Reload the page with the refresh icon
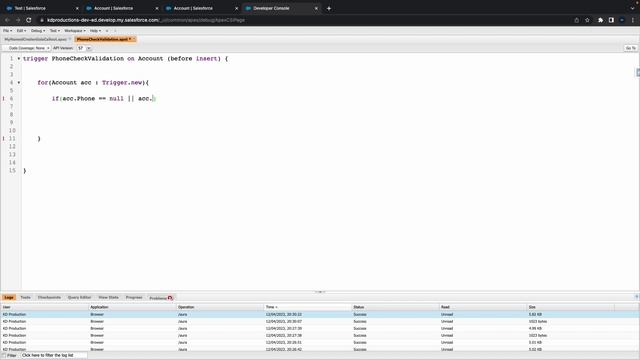Viewport: 640px width, 360px height. 29,20
